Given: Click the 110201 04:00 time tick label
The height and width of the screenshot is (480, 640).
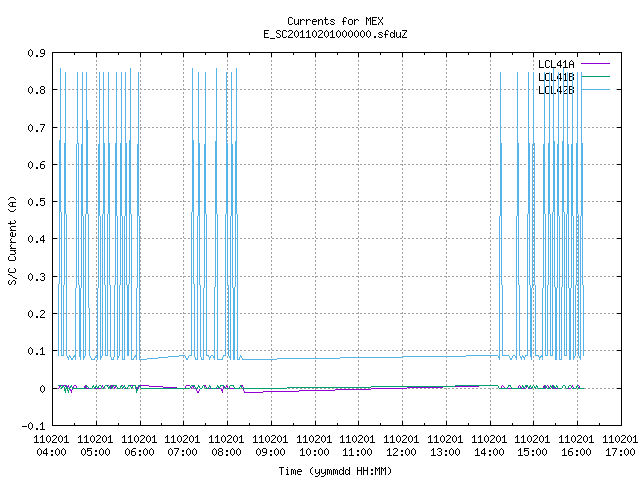Looking at the screenshot, I should point(51,446).
